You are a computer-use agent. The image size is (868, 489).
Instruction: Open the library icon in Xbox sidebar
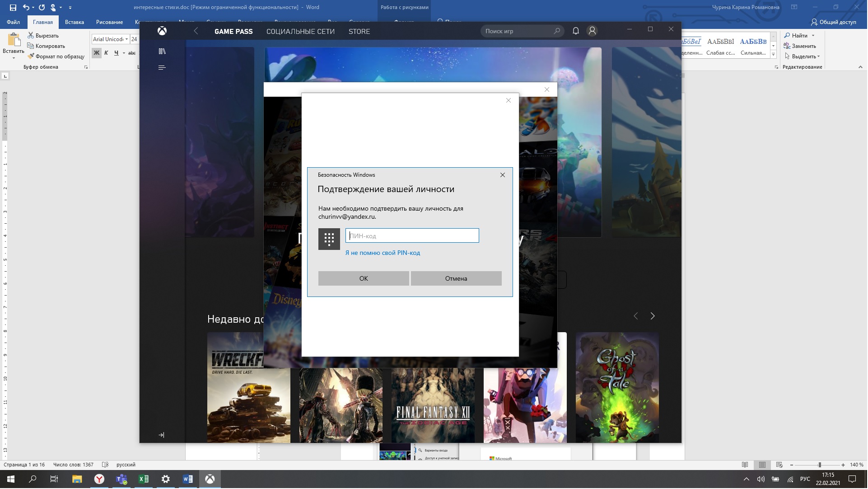click(x=162, y=52)
